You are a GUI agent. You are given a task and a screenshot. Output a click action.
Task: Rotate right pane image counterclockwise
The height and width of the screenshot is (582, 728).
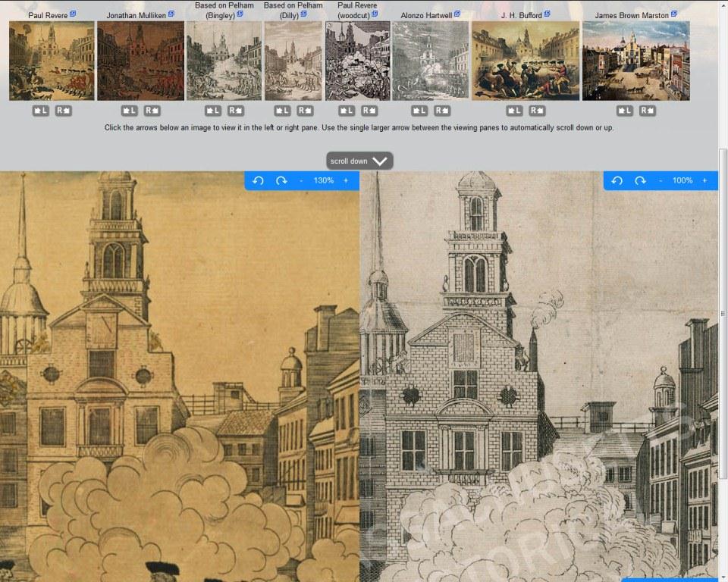(617, 180)
